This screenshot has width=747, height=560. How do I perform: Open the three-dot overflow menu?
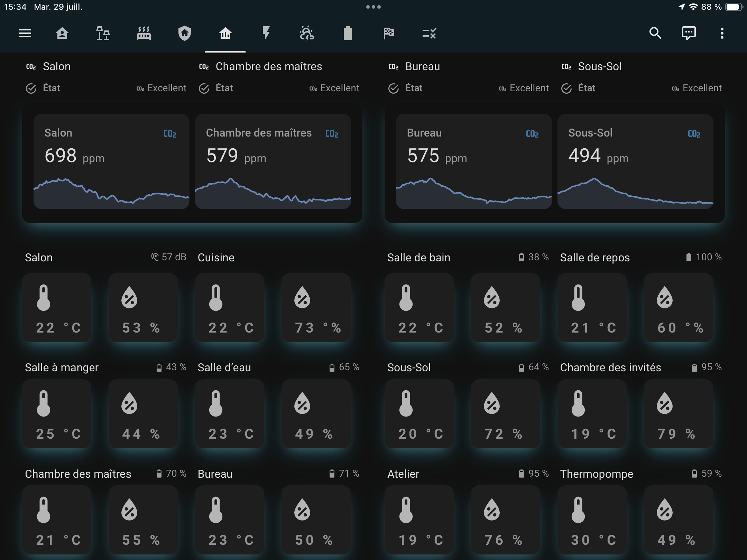point(722,33)
